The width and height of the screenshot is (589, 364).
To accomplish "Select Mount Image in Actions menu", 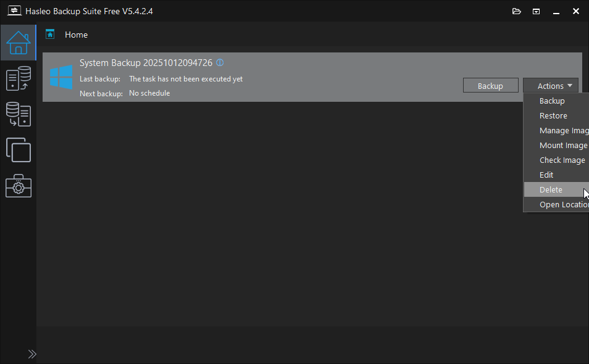I will (556, 145).
